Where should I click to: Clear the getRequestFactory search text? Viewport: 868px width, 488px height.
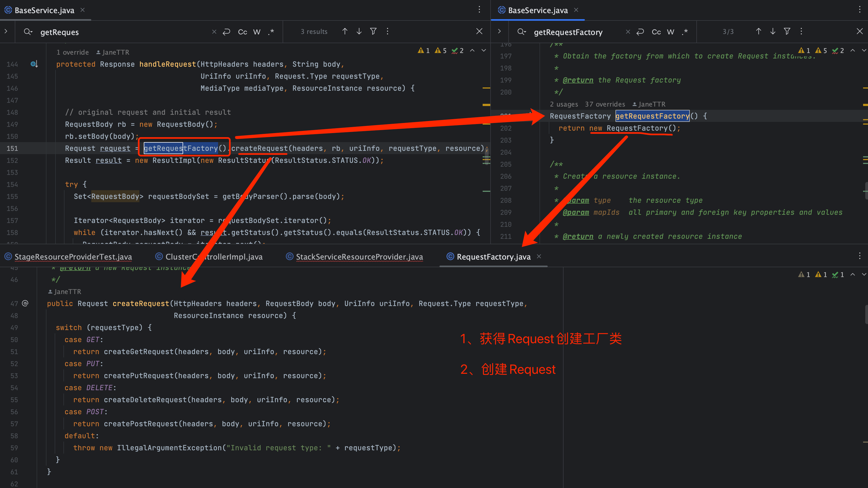[627, 32]
